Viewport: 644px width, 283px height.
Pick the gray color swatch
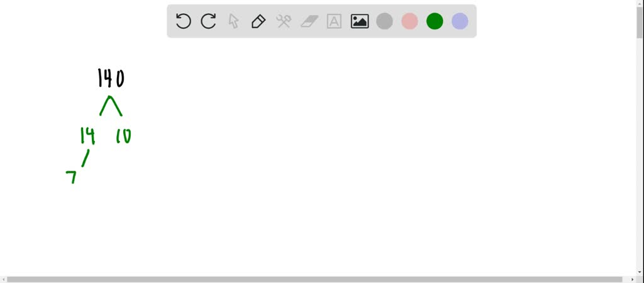click(x=384, y=21)
